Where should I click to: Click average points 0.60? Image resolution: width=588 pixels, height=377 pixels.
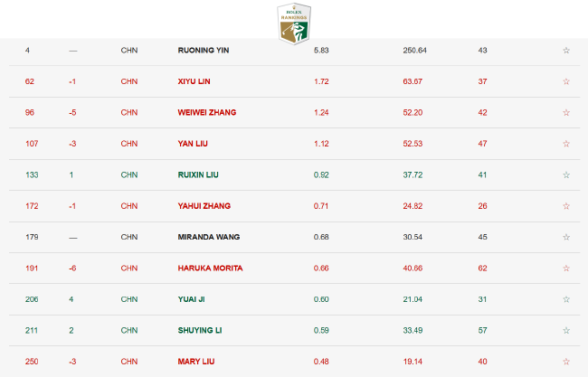coord(321,299)
